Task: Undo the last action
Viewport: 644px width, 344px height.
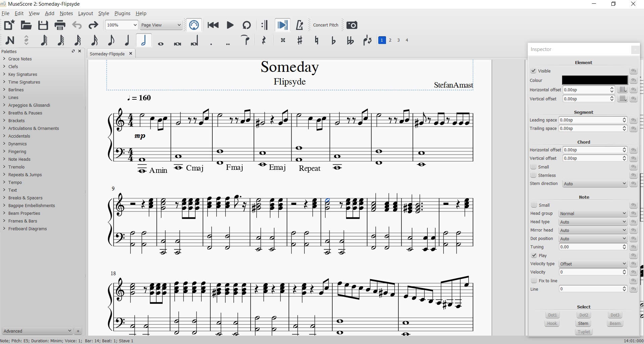Action: 77,25
